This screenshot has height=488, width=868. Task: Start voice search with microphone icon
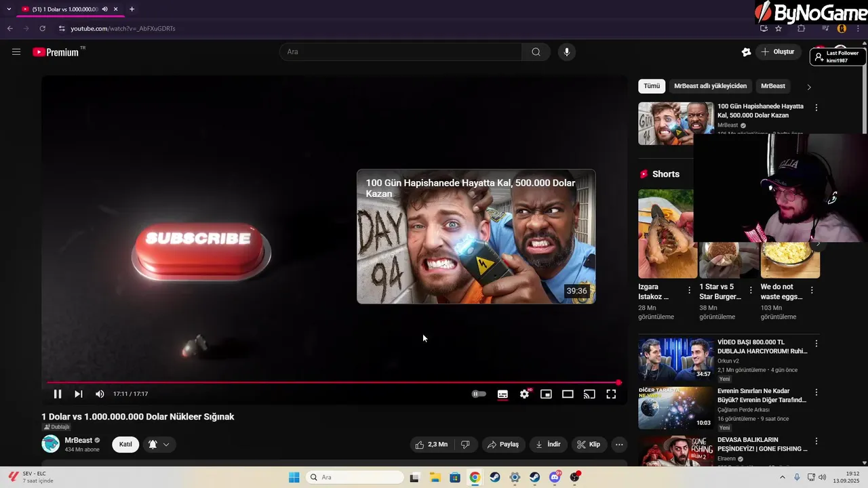[567, 52]
